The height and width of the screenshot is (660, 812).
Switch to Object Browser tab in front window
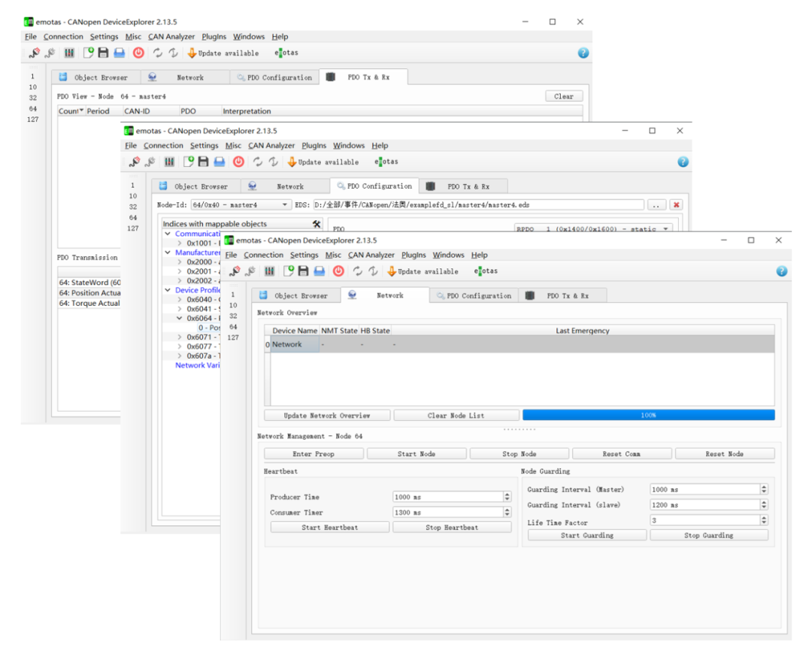pyautogui.click(x=296, y=295)
